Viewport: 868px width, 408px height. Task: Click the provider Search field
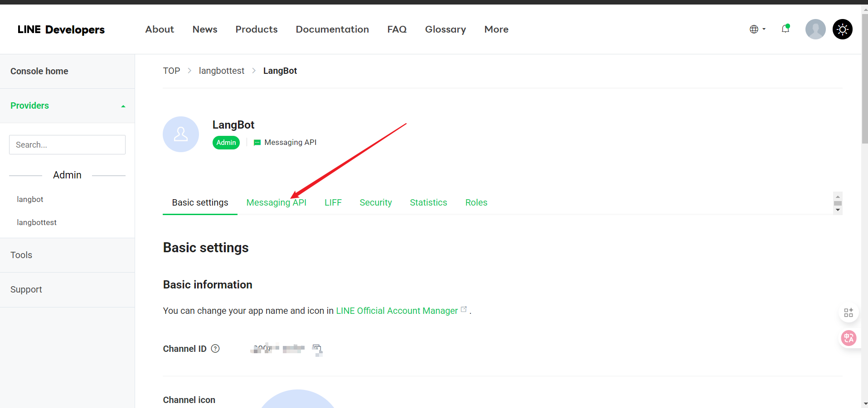coord(67,145)
